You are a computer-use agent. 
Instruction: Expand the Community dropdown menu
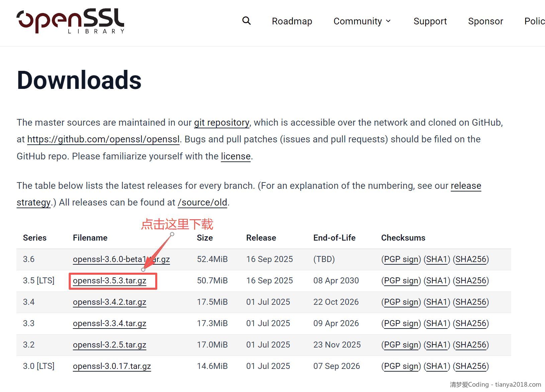click(x=362, y=21)
